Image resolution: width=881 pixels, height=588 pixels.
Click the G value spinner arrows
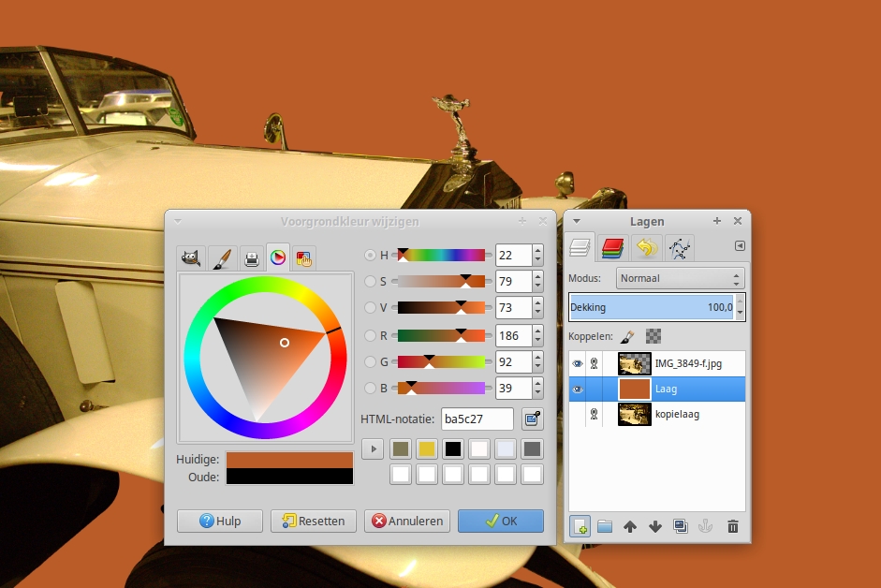coord(537,362)
